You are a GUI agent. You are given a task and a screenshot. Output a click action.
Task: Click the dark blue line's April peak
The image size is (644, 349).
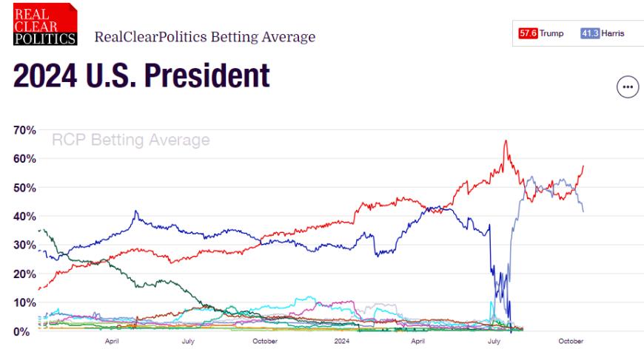136,211
